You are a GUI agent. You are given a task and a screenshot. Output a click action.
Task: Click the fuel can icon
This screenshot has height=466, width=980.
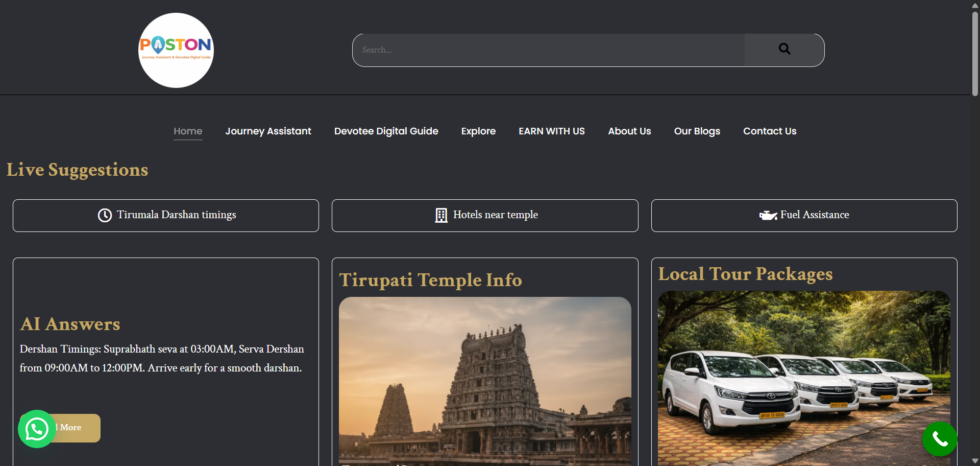point(768,215)
